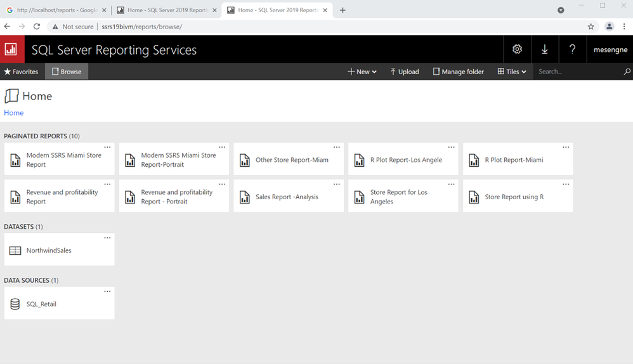Click the Reporting Services logo icon
Screen dimensions: 633x364
pos(11,49)
